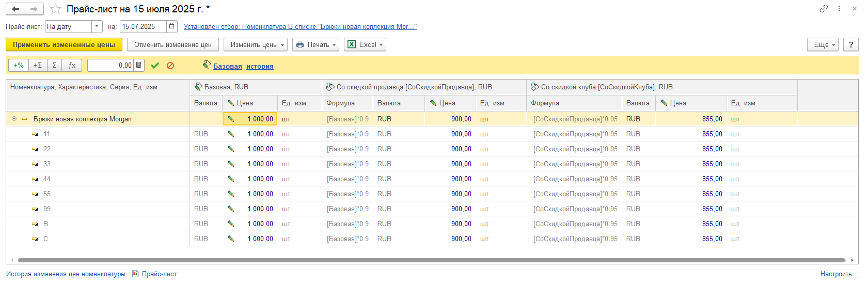Image resolution: width=868 pixels, height=284 pixels.
Task: Collapse the Брюки новая коллекция Morgan group
Action: click(14, 119)
